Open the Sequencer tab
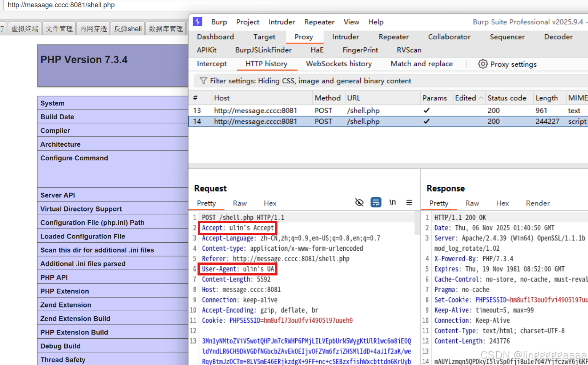Screen dimensions: 588x365 507,37
